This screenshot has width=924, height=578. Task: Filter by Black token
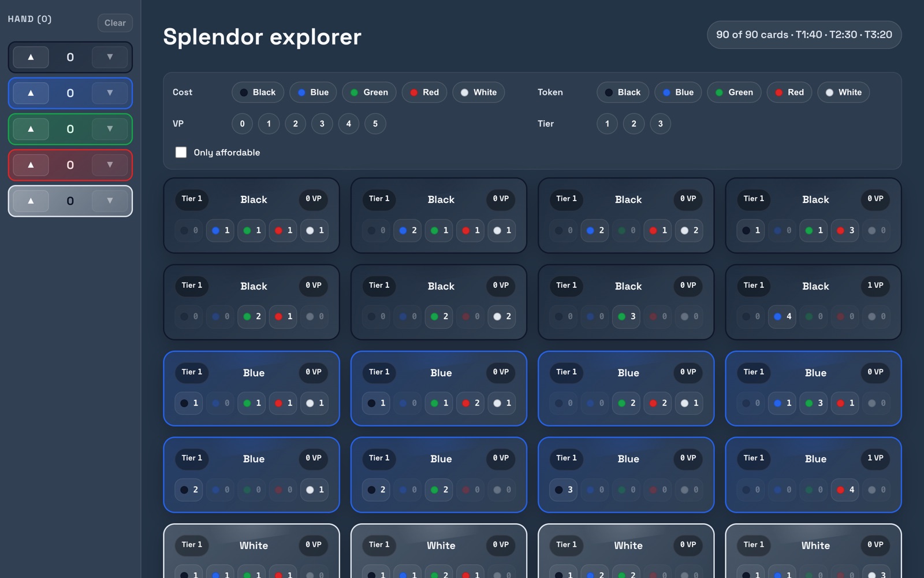(x=623, y=92)
